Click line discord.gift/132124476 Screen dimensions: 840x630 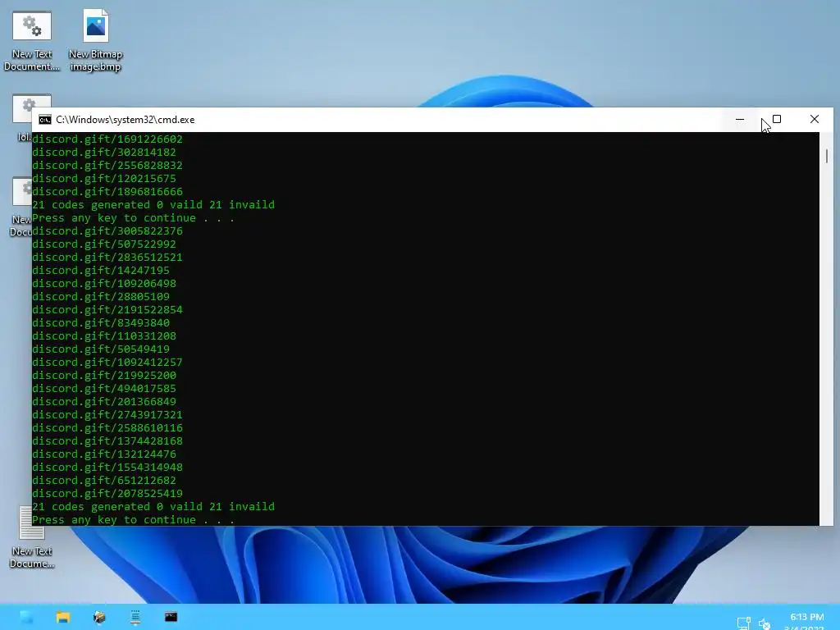tap(104, 454)
